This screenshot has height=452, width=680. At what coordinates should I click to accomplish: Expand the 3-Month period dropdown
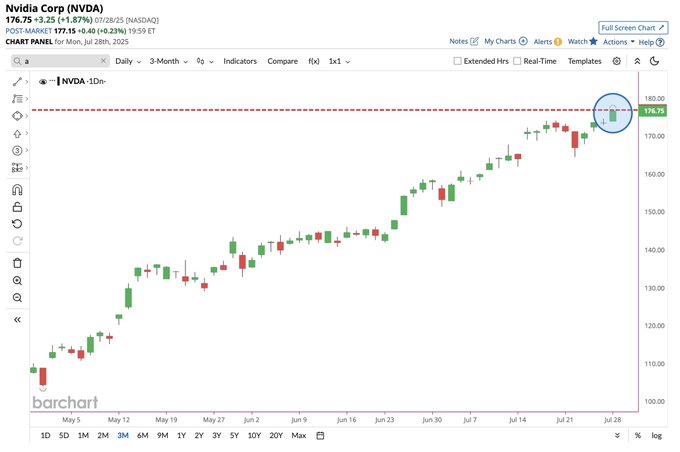169,61
